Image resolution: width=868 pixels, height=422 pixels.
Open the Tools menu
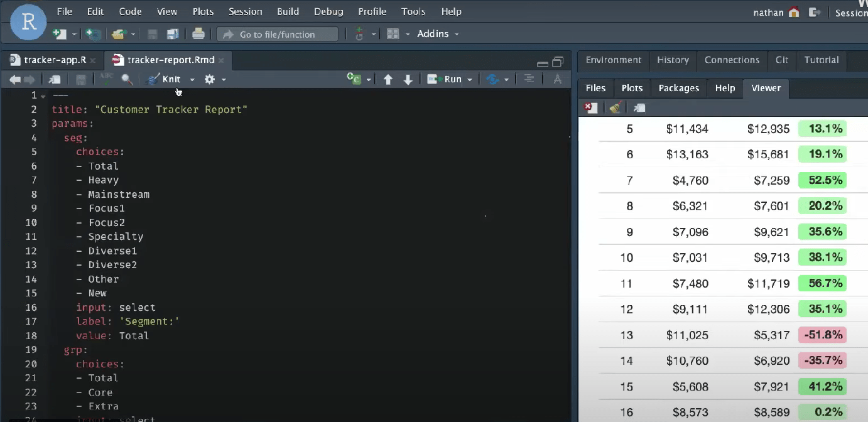[413, 12]
